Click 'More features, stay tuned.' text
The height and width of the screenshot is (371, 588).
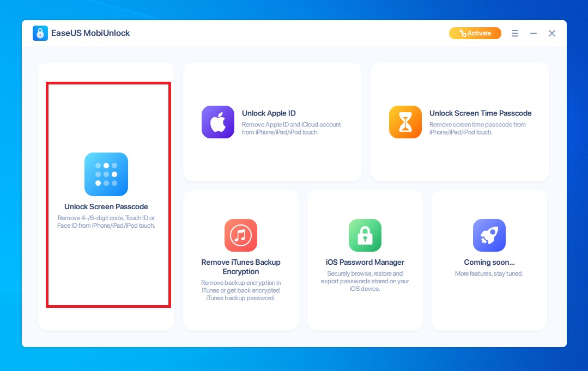489,273
